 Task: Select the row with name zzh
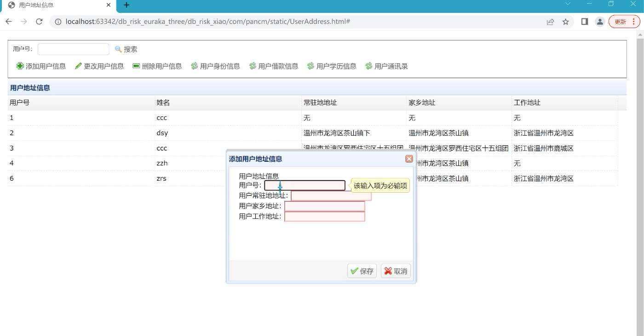(x=313, y=163)
